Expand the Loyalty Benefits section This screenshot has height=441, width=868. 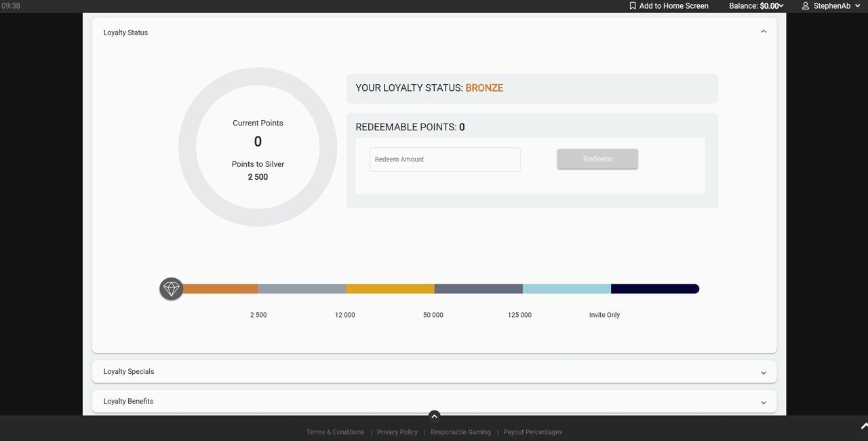(x=764, y=402)
